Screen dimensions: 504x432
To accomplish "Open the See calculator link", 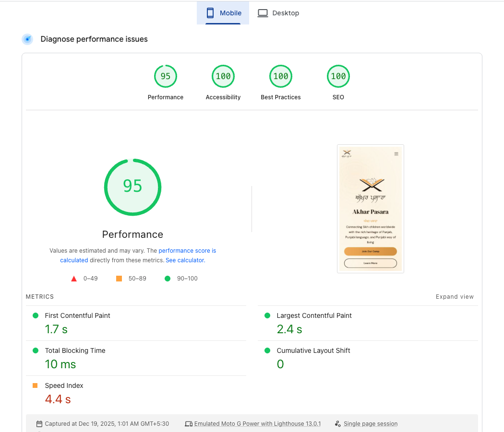I will click(x=185, y=260).
